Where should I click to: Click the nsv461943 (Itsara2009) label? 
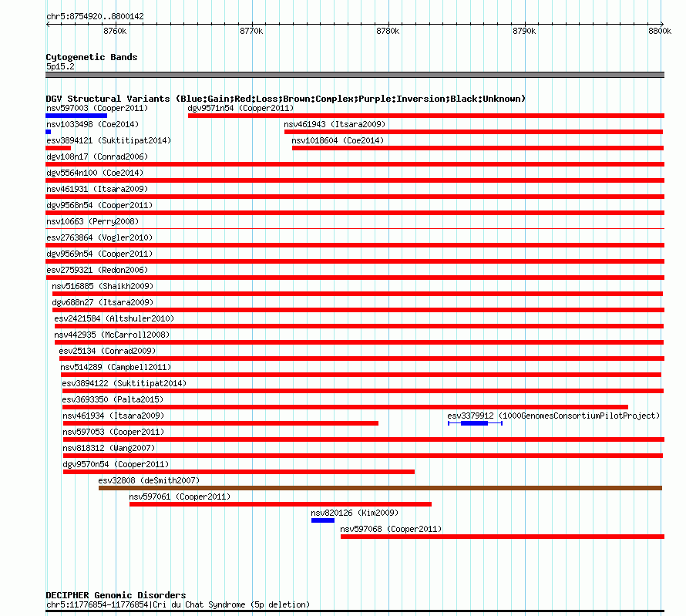(x=335, y=124)
